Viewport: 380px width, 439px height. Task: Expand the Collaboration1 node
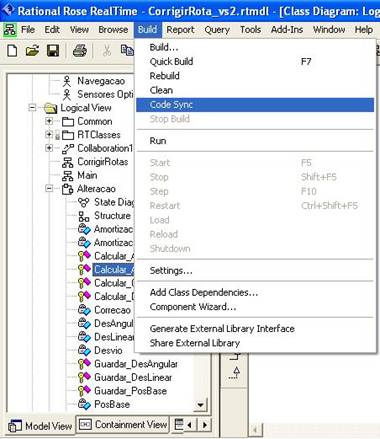tap(49, 148)
